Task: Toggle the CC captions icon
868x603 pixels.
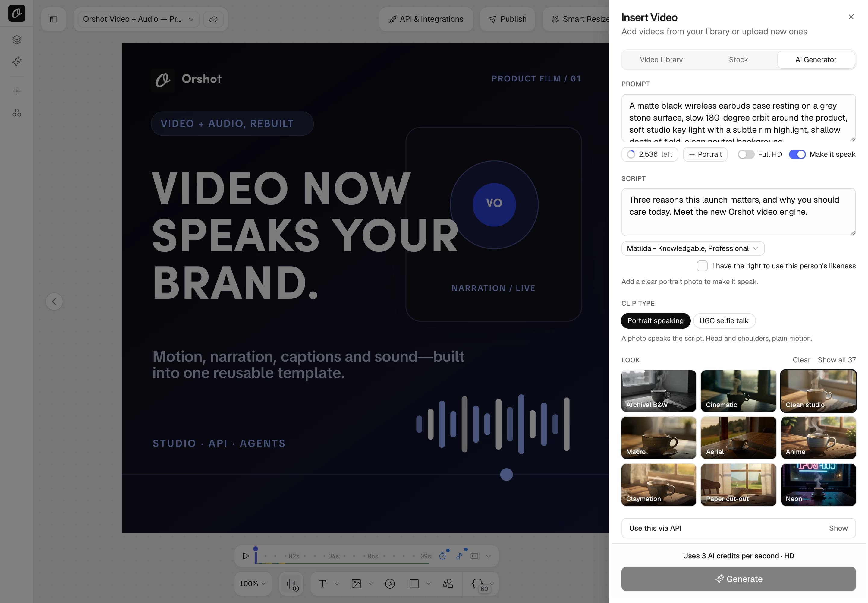Action: [474, 556]
